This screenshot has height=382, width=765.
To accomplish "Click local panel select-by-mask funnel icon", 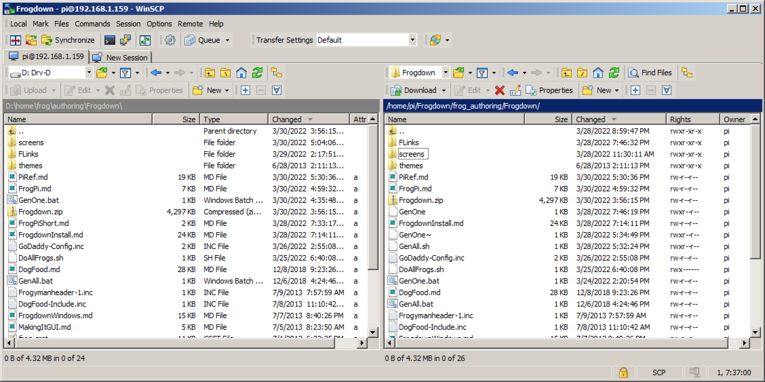I will point(277,90).
